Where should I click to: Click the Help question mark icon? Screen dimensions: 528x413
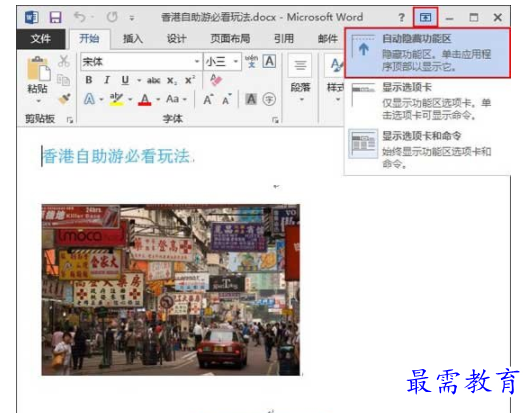(x=401, y=17)
